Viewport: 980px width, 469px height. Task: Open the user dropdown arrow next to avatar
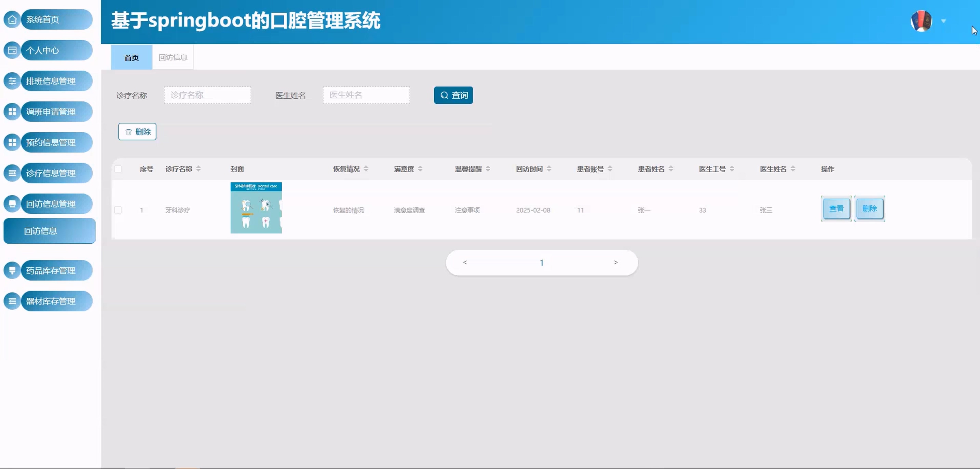[943, 21]
